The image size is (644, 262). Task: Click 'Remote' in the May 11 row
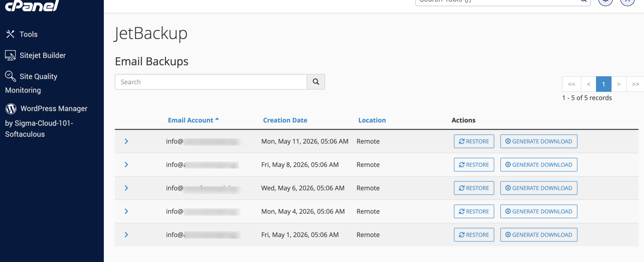click(368, 141)
